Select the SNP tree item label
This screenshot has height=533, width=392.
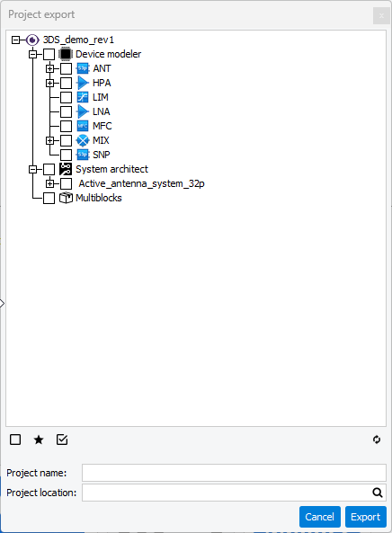click(x=102, y=155)
